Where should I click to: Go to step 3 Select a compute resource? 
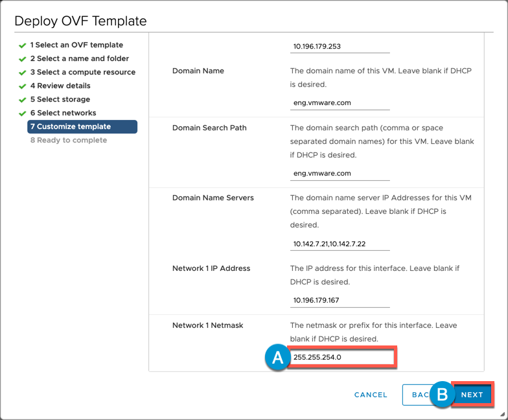pyautogui.click(x=83, y=73)
